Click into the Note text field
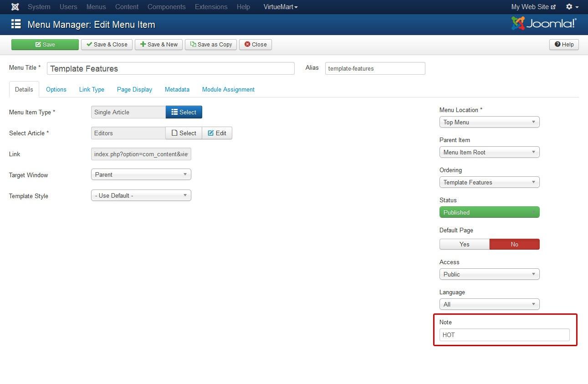The height and width of the screenshot is (384, 588). pyautogui.click(x=504, y=335)
